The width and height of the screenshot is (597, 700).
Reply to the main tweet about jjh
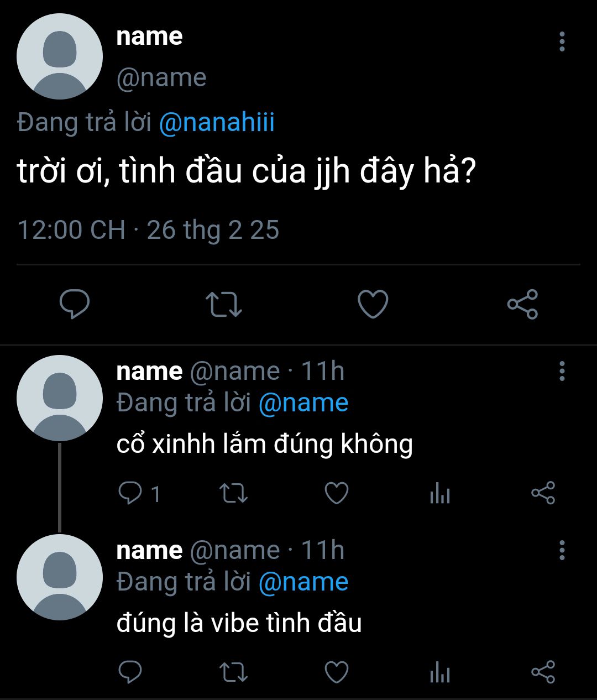[75, 304]
